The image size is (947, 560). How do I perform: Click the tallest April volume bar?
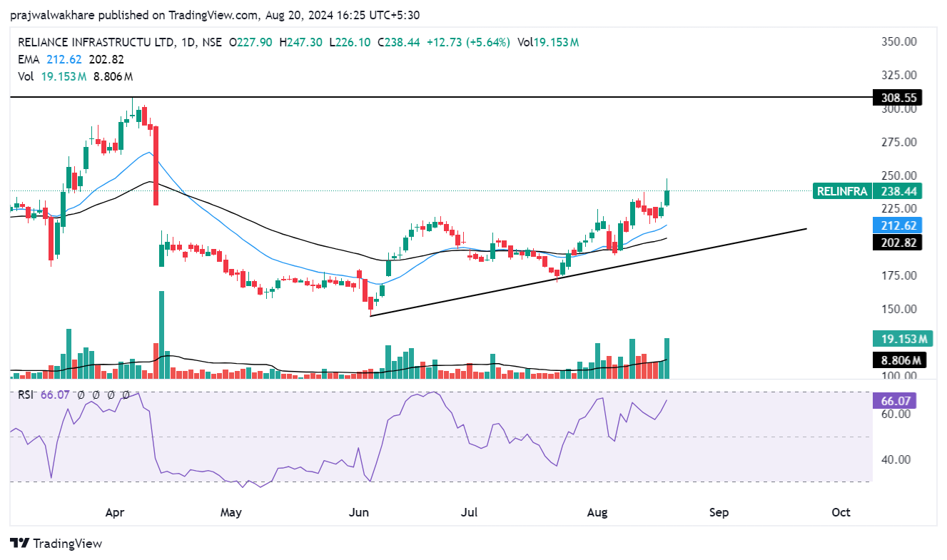(x=162, y=335)
